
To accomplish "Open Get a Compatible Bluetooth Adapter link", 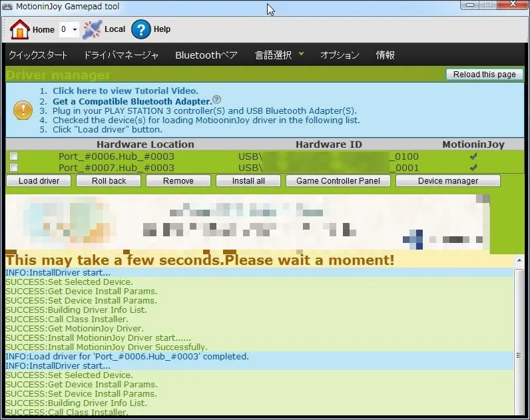I will click(x=132, y=101).
